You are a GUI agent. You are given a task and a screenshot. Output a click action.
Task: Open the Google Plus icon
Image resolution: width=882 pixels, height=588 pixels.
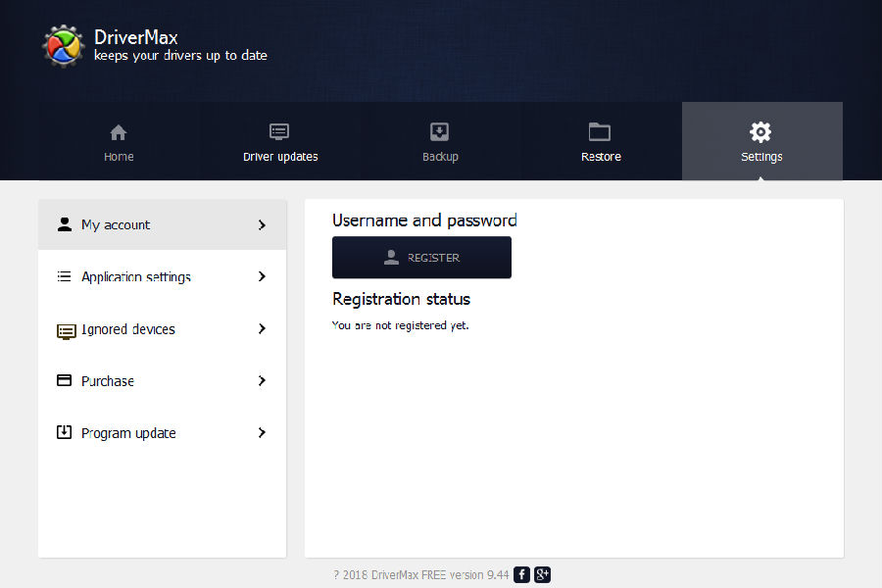[542, 574]
